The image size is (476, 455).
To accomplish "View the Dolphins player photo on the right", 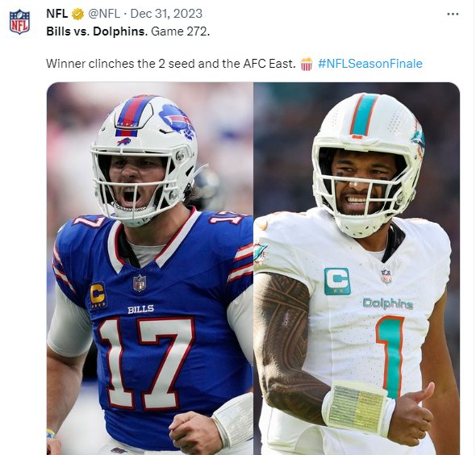I will point(357,269).
